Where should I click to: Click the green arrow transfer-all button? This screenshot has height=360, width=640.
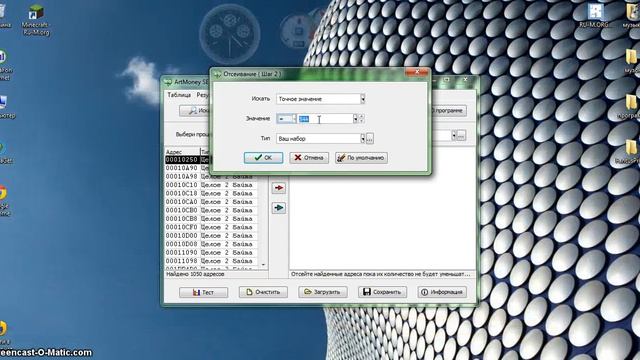pos(279,208)
